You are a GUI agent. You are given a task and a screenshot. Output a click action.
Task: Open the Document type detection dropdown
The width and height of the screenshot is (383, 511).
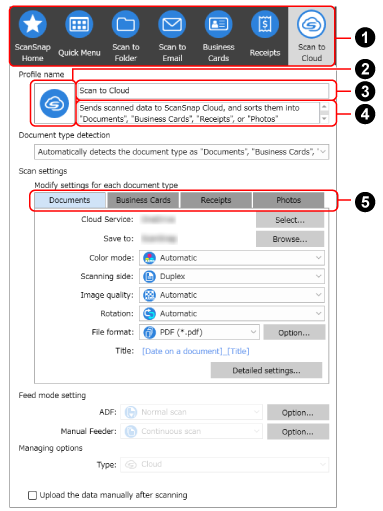point(181,152)
